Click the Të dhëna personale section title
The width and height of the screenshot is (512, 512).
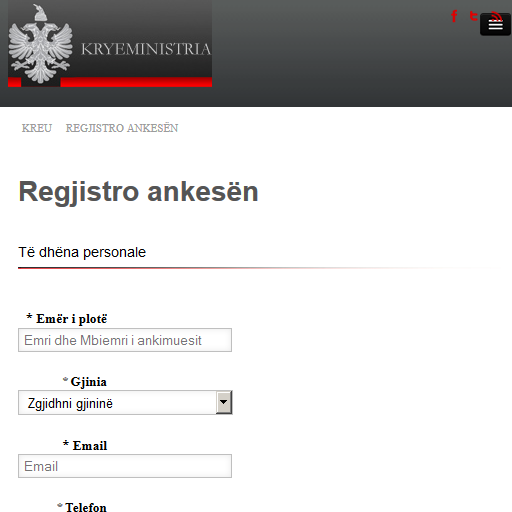[82, 252]
